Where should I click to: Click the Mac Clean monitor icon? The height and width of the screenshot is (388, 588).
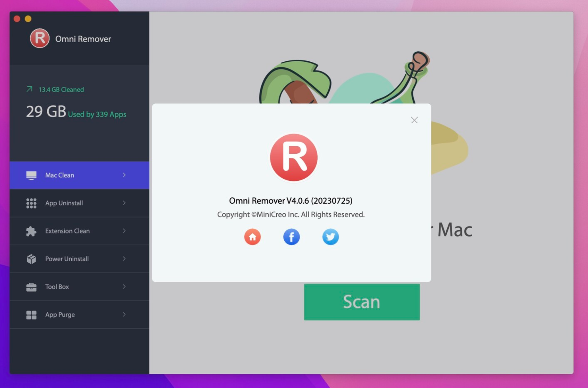tap(31, 175)
